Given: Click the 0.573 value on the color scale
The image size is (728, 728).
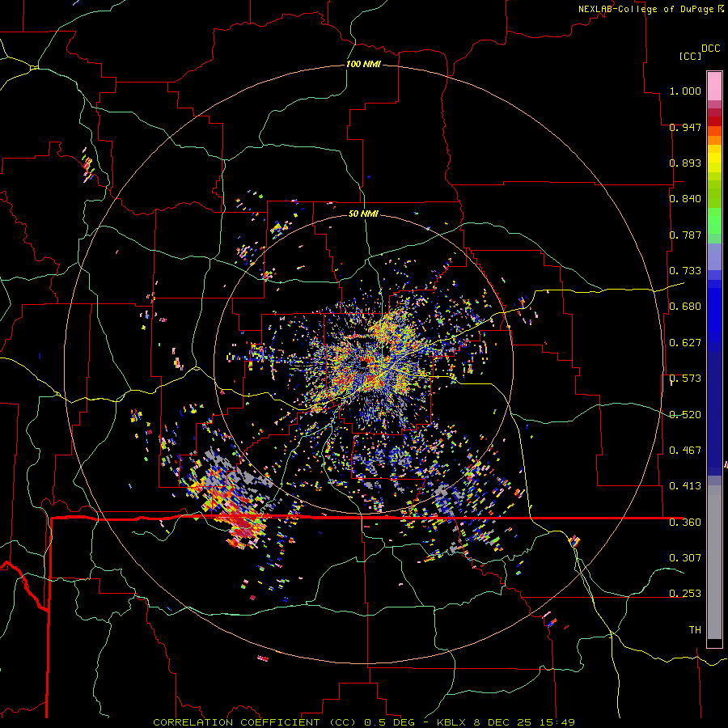Looking at the screenshot, I should coord(685,379).
